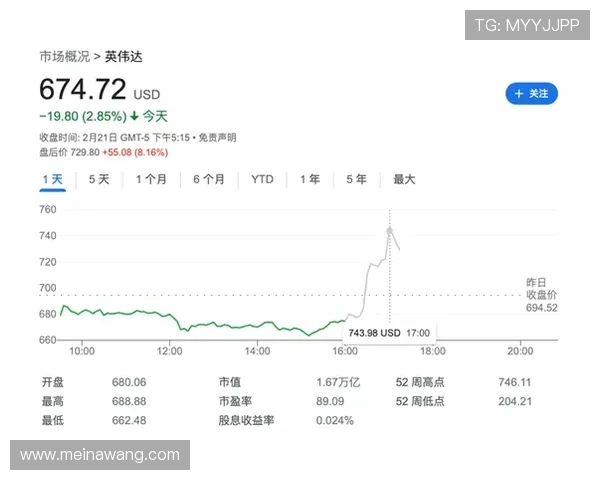Click the 盘后价 729.80 after-hours price
The width and height of the screenshot is (600, 480).
pos(70,152)
